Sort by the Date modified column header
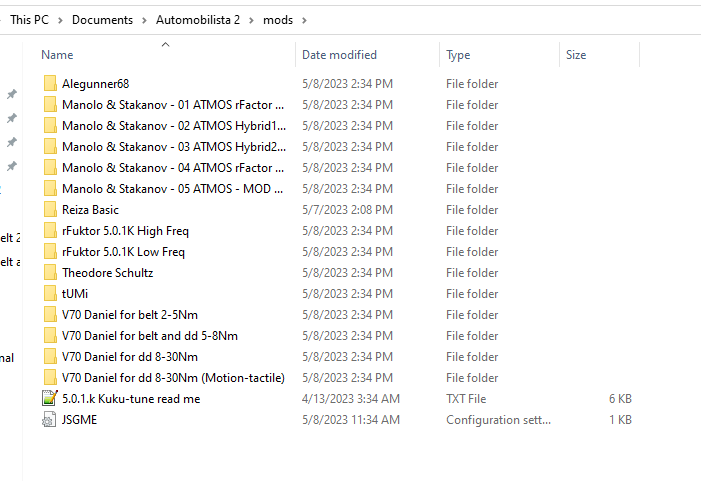The image size is (701, 481). click(339, 55)
